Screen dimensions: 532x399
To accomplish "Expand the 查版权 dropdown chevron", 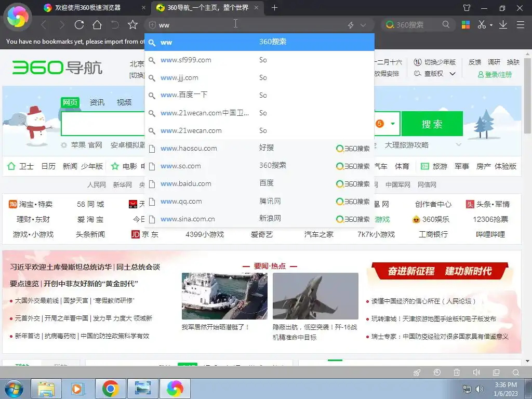I will coord(453,74).
